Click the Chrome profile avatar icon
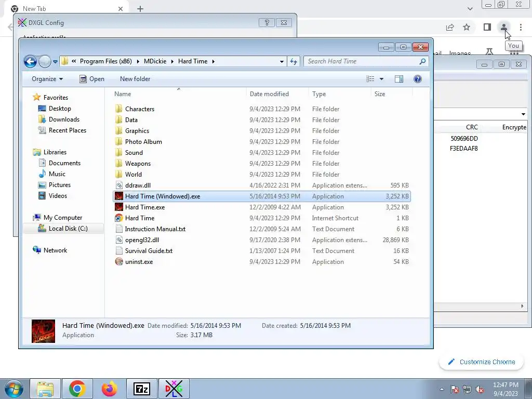532x399 pixels. pos(504,27)
